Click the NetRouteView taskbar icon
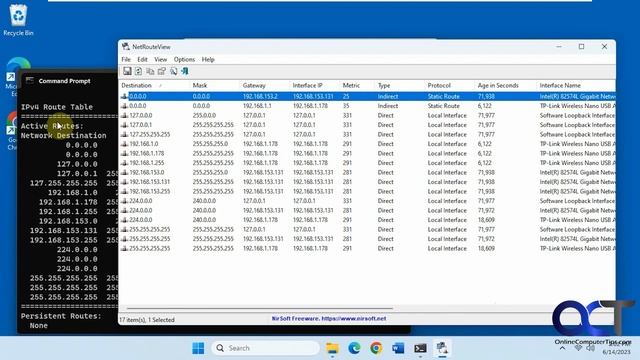The image size is (640, 360). [x=442, y=348]
